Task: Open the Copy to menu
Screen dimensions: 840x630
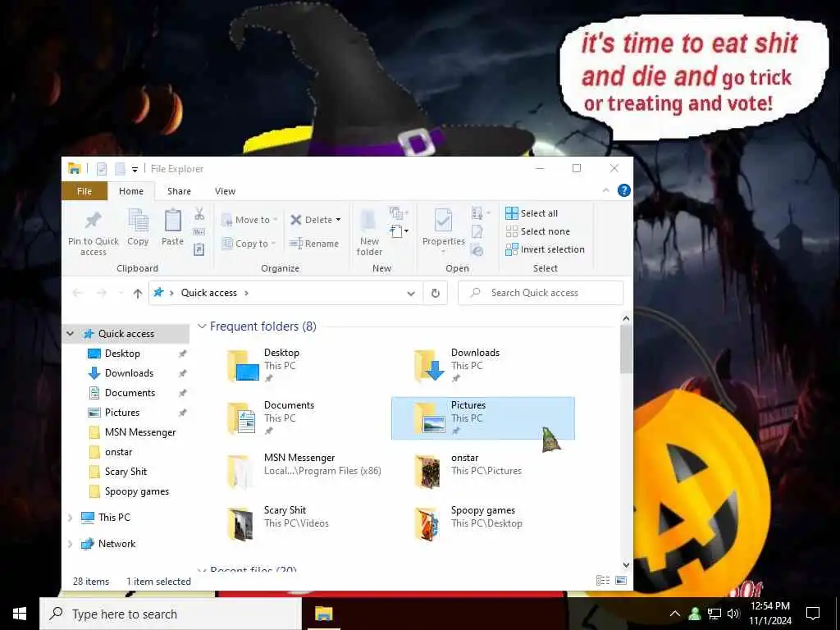Action: pyautogui.click(x=249, y=243)
